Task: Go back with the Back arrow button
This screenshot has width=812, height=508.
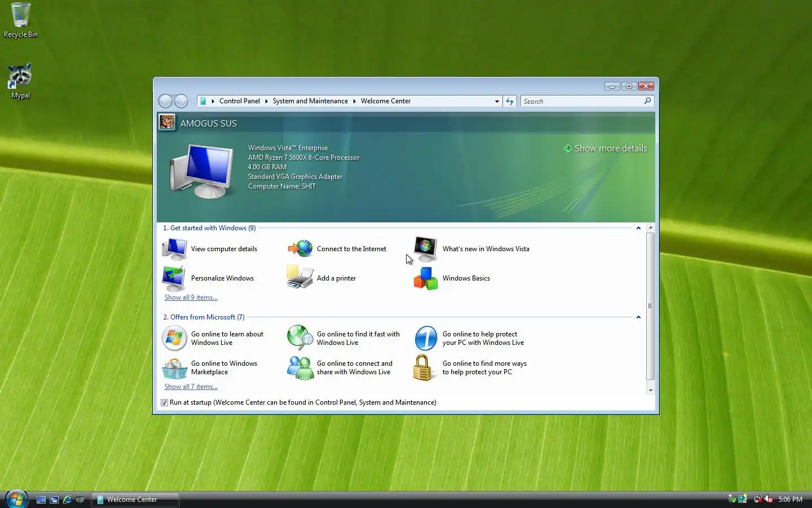Action: 165,101
